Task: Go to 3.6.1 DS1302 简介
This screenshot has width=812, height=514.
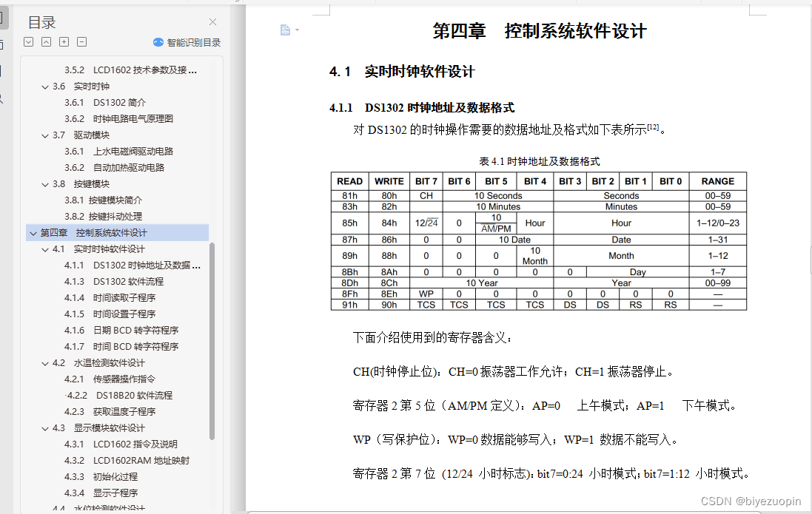Action: click(x=105, y=103)
